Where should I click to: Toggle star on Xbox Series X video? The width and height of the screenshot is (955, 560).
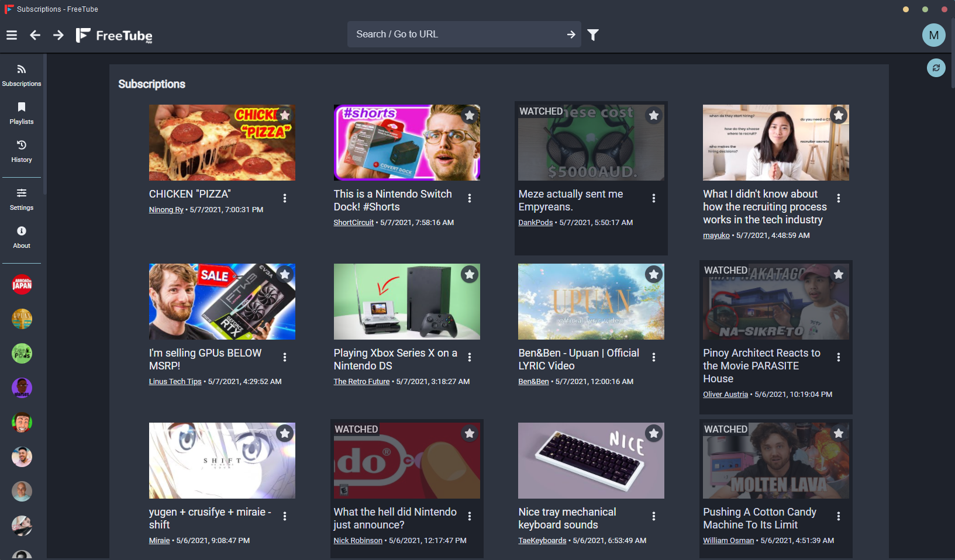470,274
